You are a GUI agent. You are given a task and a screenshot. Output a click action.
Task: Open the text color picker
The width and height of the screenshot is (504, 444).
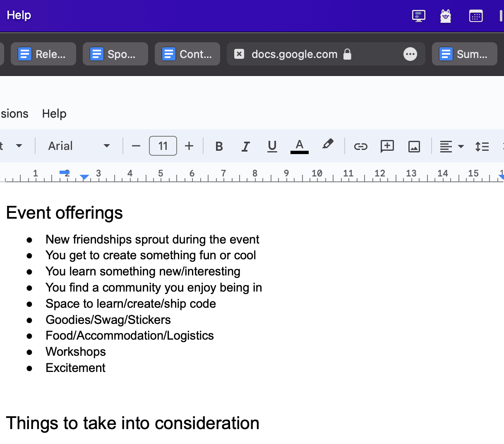point(300,146)
